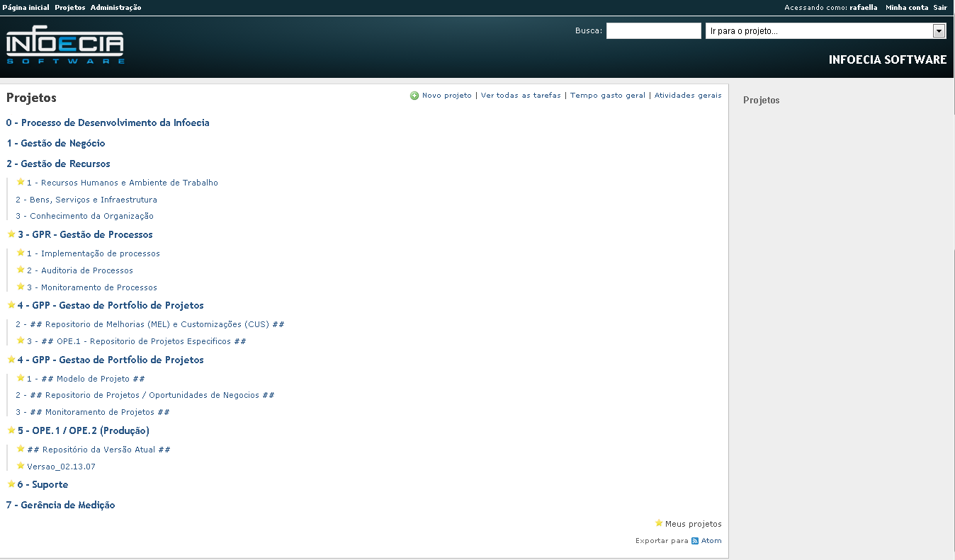Click the star beside Repositório da Versão Atual

coord(21,449)
